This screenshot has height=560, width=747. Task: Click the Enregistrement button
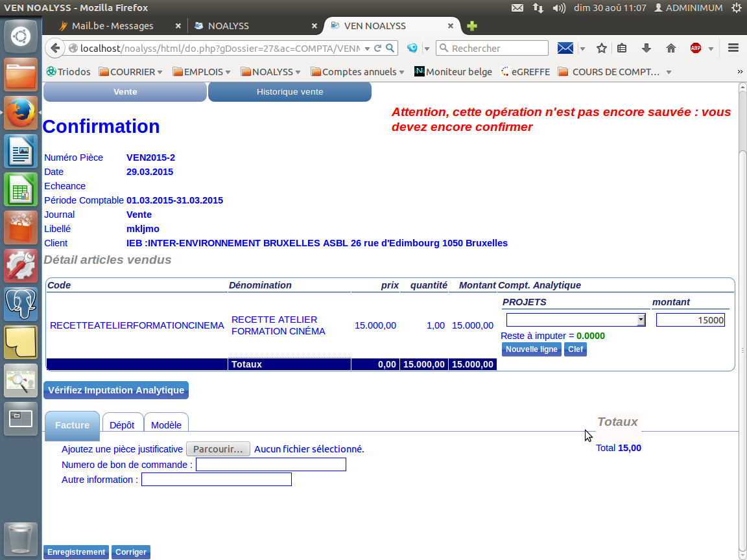[76, 552]
